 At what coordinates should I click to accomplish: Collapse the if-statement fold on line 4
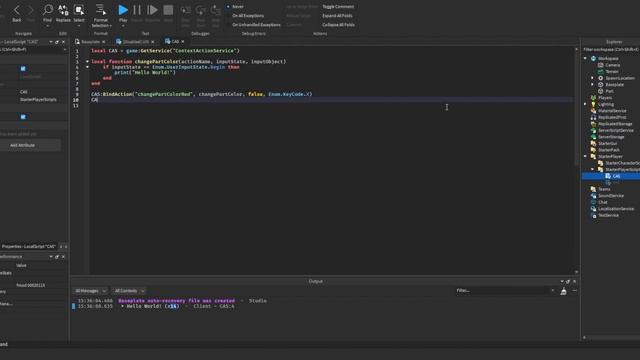pyautogui.click(x=87, y=67)
